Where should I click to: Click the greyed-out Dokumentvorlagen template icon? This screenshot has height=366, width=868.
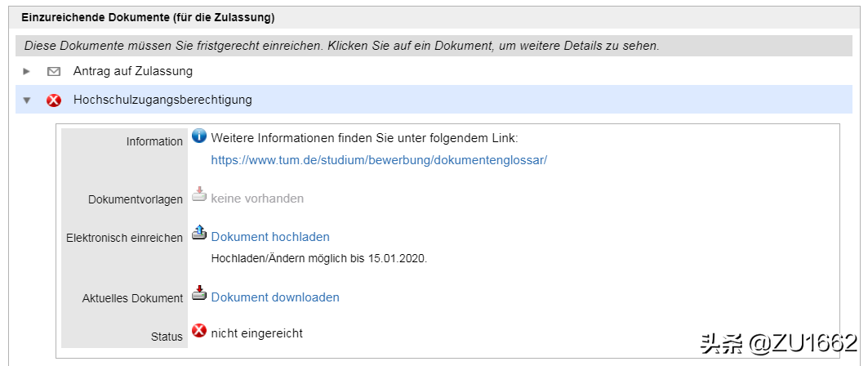(199, 195)
